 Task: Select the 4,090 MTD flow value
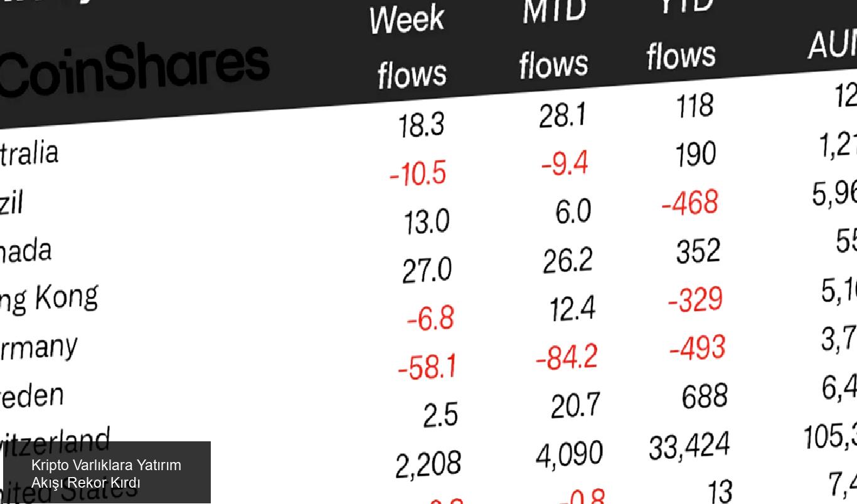569,454
